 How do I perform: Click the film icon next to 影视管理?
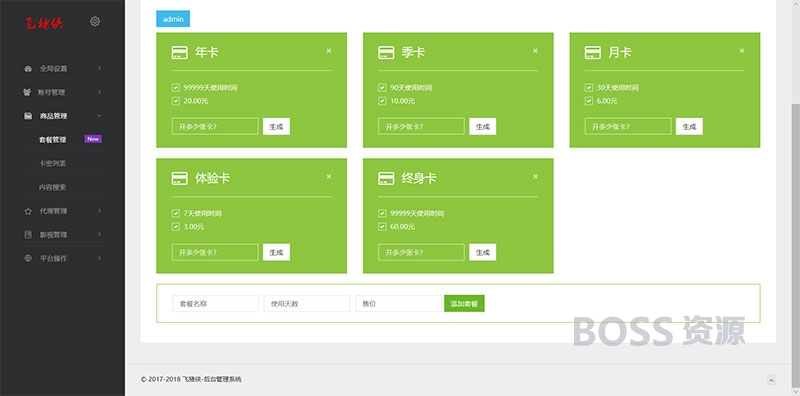click(28, 235)
